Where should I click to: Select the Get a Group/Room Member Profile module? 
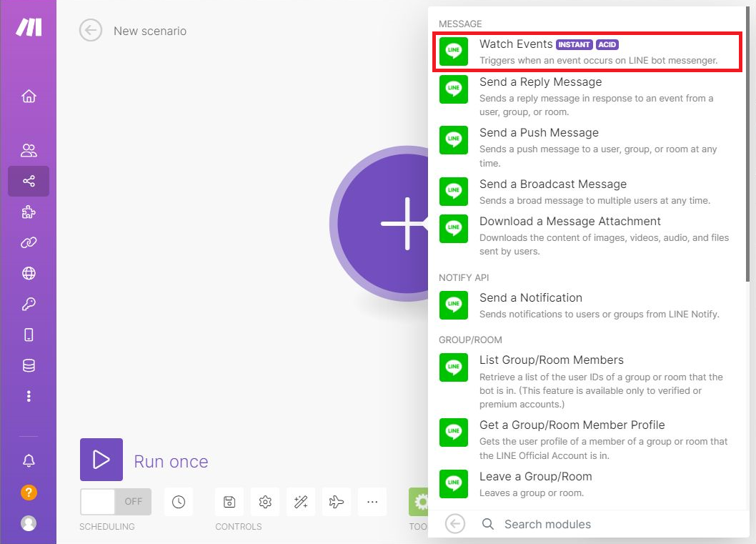[587, 440]
